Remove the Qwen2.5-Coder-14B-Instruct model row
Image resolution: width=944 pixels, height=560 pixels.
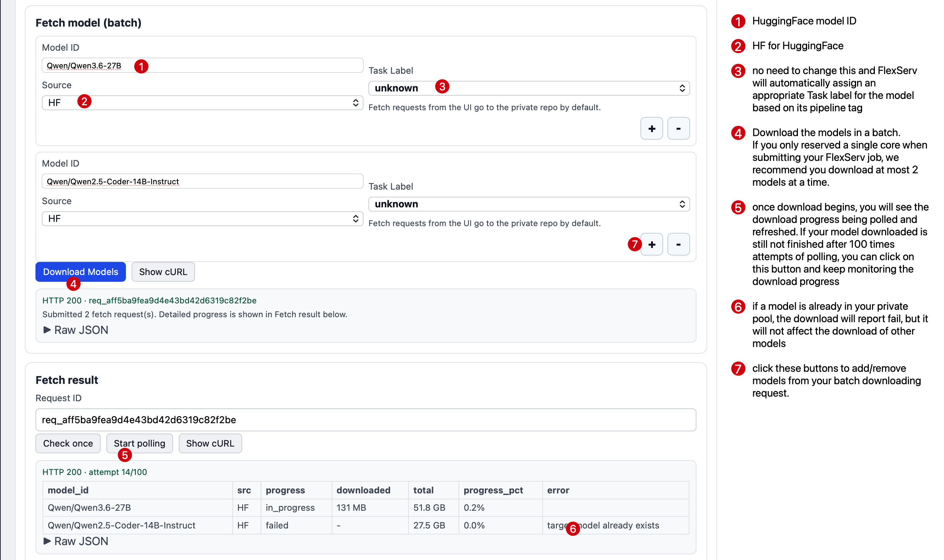coord(678,244)
